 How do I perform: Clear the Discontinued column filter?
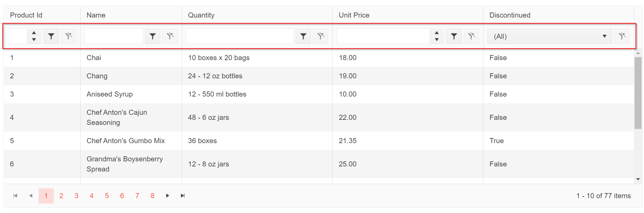tap(622, 36)
